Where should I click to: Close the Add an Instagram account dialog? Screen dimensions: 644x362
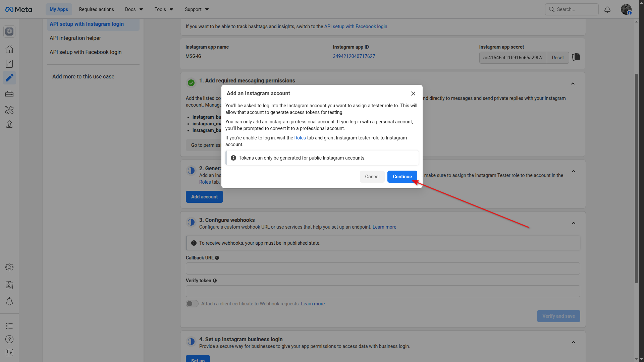click(413, 94)
